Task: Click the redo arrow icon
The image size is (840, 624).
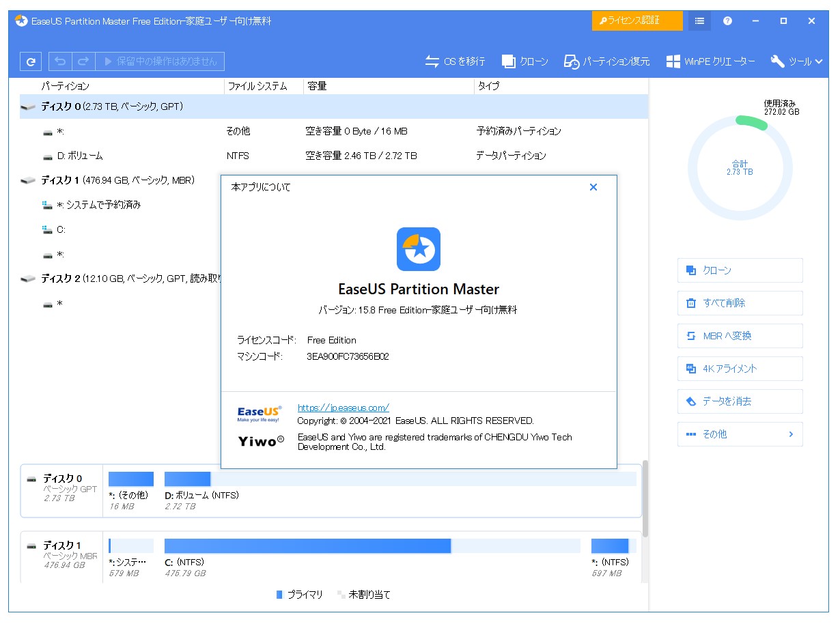Action: tap(83, 61)
